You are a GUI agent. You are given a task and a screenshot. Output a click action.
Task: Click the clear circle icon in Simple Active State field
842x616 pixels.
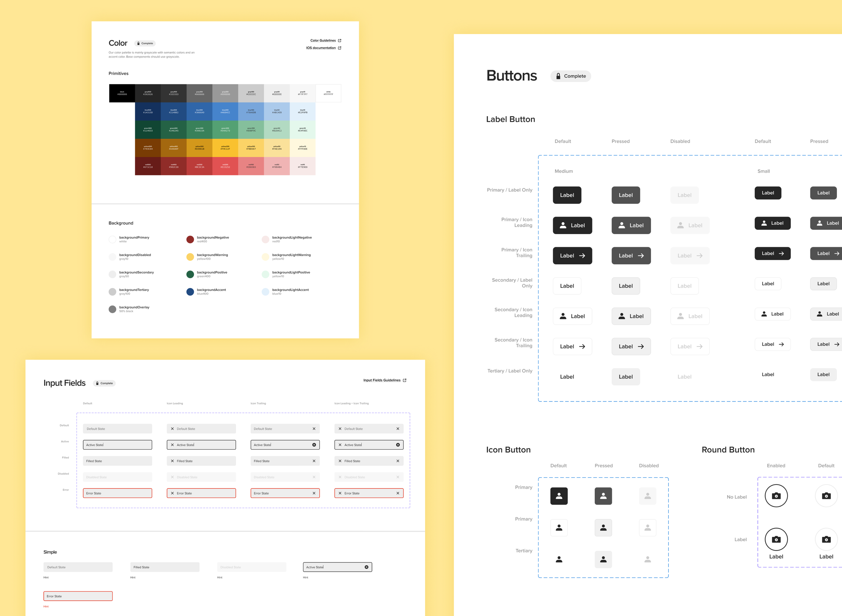[366, 567]
